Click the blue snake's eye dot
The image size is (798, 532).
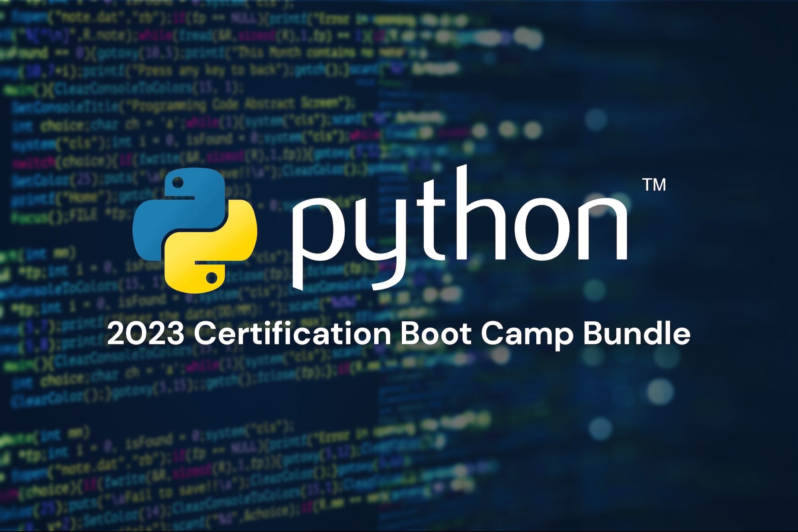(x=178, y=183)
